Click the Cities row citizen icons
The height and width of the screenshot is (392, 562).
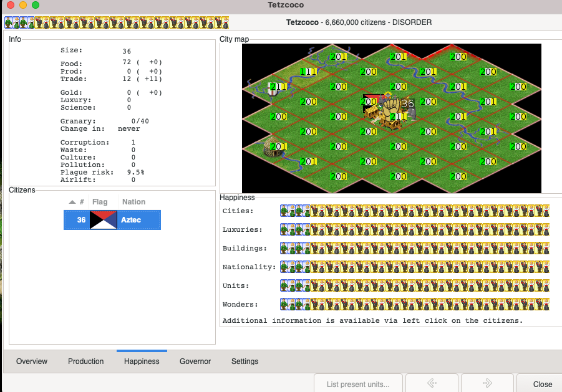pos(414,211)
